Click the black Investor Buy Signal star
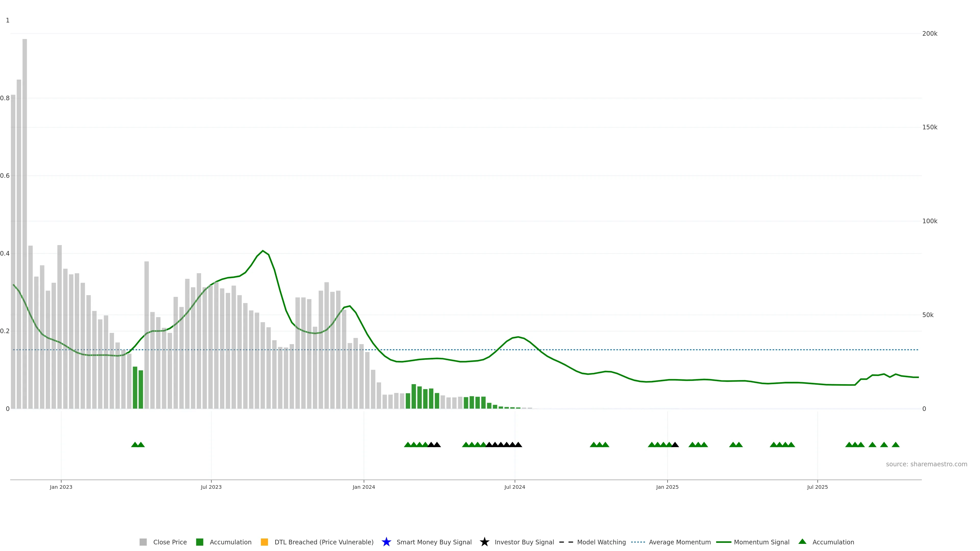980x551 pixels. coord(484,542)
